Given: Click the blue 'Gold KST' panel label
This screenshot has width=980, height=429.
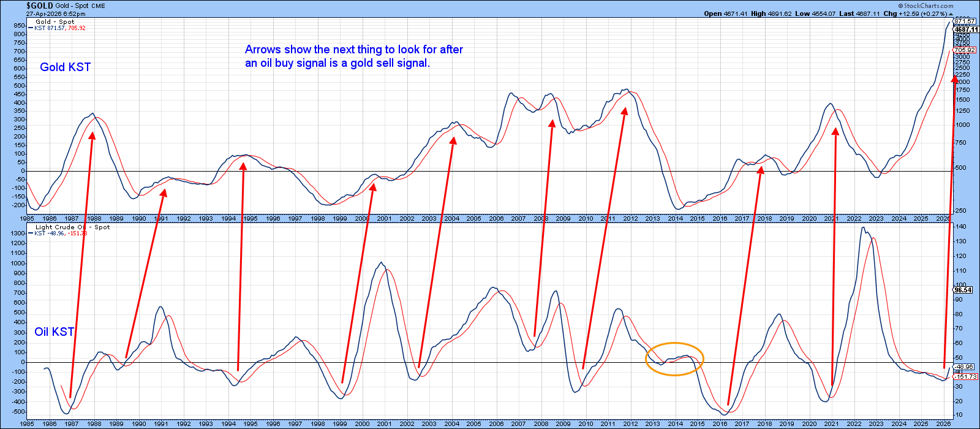Looking at the screenshot, I should tap(65, 67).
